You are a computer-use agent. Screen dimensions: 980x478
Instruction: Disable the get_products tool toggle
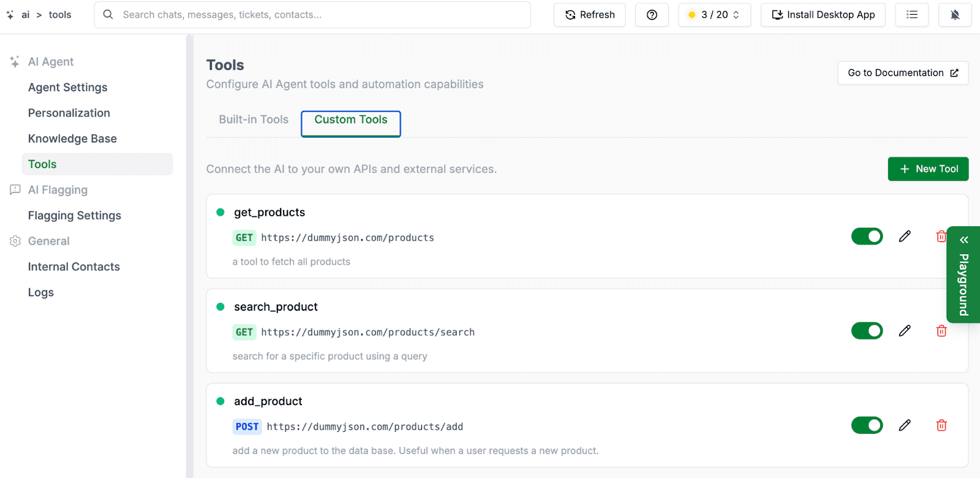[x=867, y=237]
